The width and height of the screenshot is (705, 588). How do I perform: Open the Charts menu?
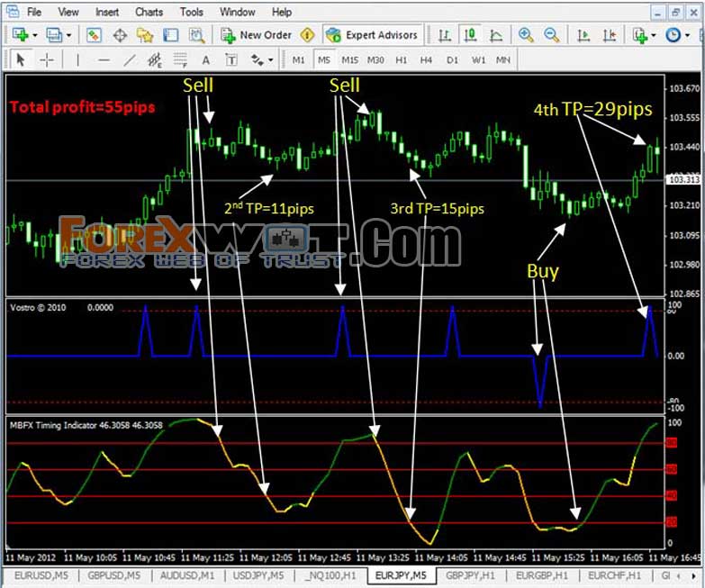click(x=149, y=12)
